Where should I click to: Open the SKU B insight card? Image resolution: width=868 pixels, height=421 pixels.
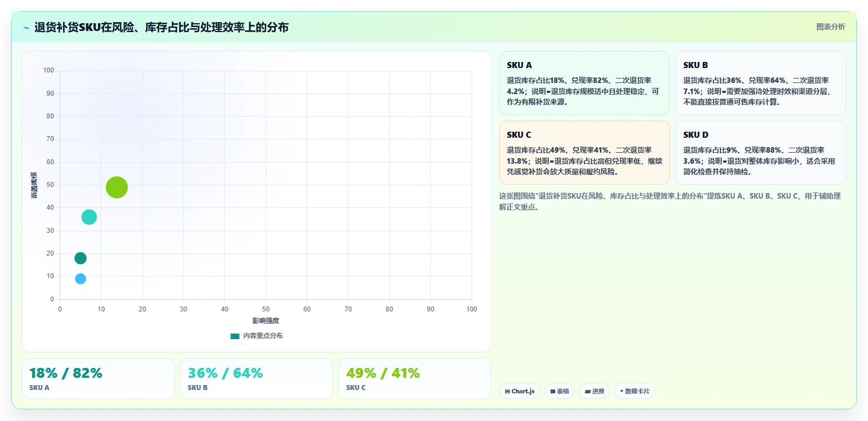pyautogui.click(x=761, y=83)
